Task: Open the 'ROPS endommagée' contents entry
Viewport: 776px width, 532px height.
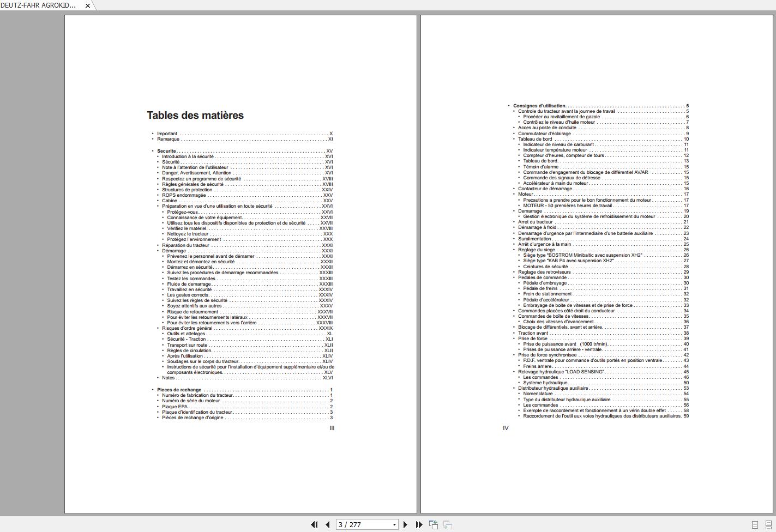Action: tap(184, 195)
